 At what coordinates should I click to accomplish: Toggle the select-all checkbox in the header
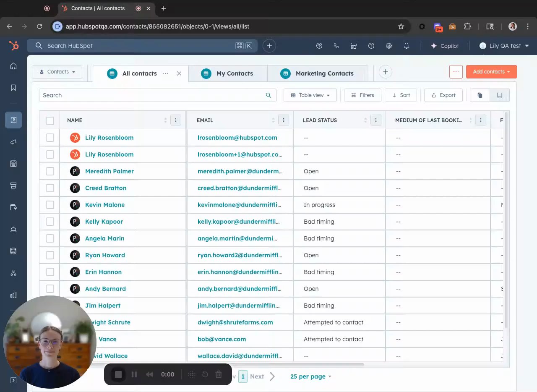[50, 121]
